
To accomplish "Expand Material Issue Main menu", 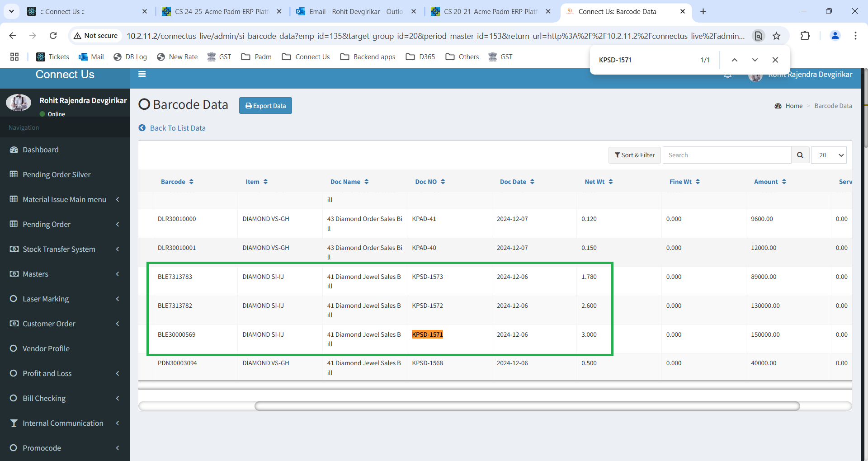I will (x=65, y=199).
